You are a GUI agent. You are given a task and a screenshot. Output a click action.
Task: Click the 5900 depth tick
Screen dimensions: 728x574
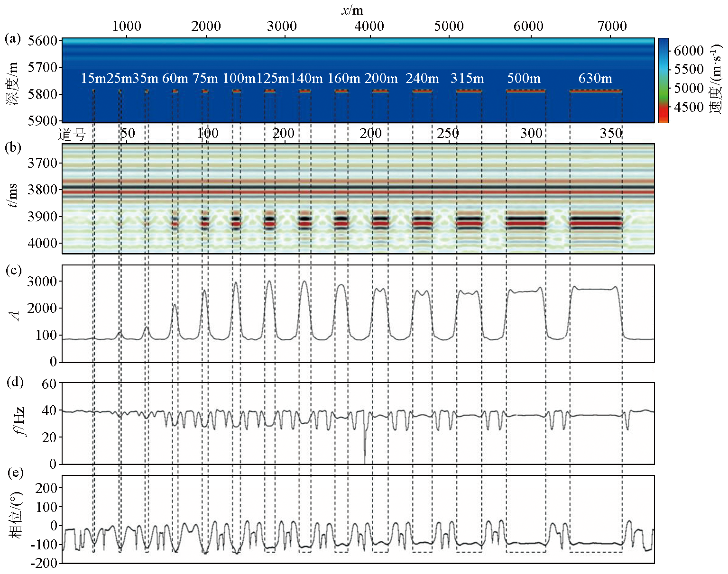[x=43, y=120]
